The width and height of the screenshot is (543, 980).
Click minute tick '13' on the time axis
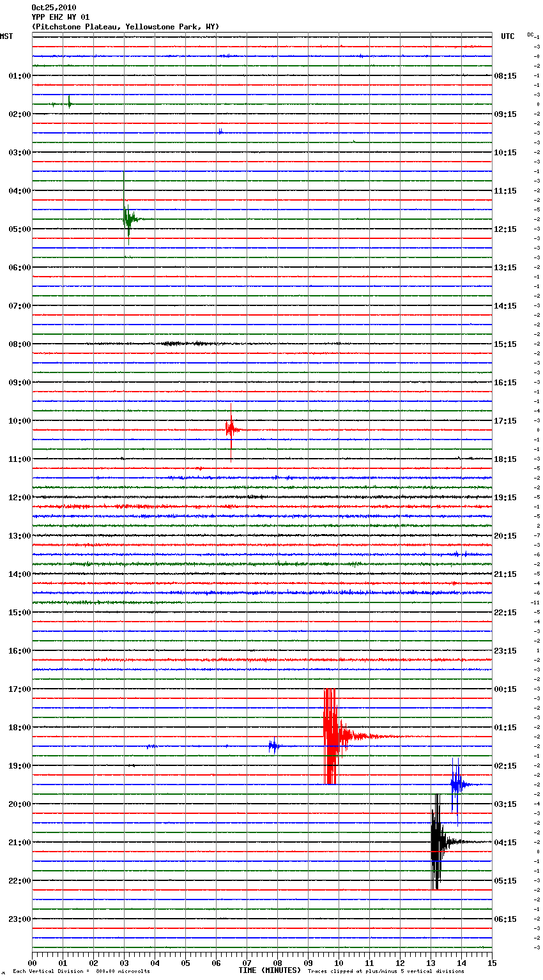pos(431,963)
